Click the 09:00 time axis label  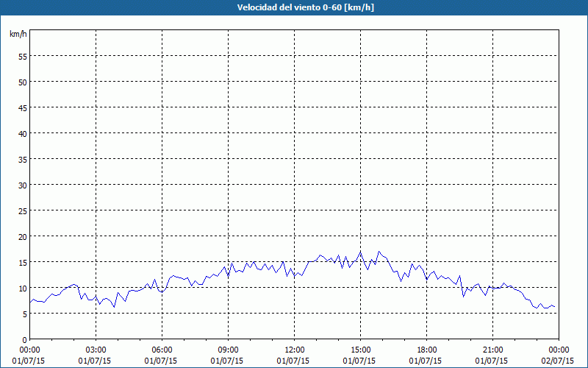[x=228, y=350]
